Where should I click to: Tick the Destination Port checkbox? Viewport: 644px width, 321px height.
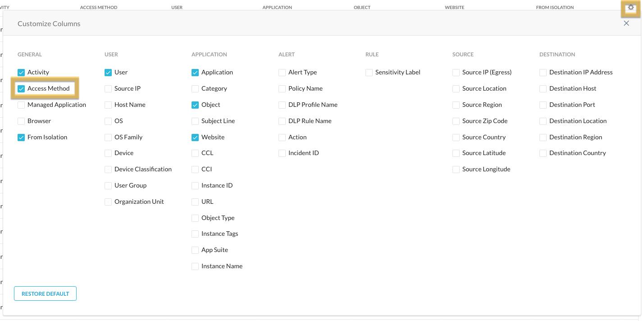[543, 105]
